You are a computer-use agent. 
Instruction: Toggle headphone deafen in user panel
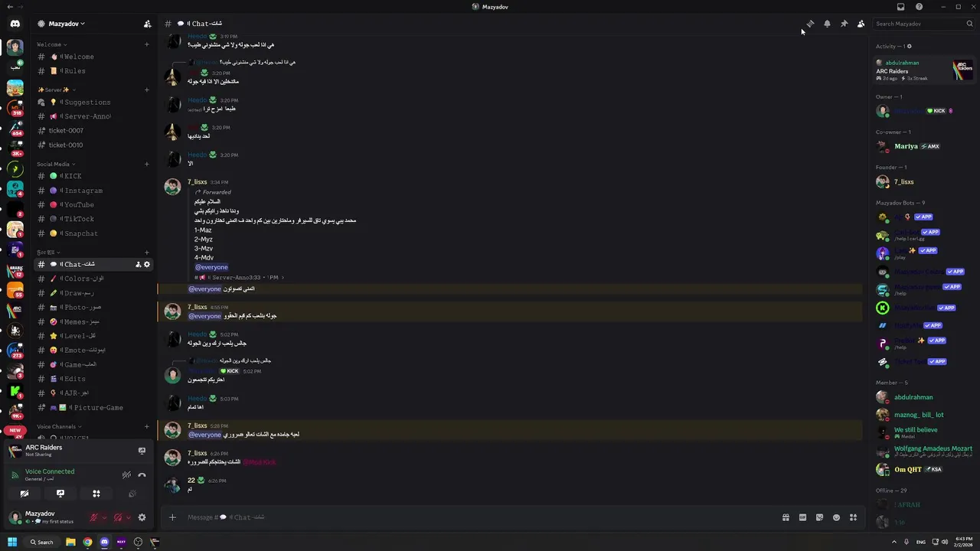pos(117,517)
